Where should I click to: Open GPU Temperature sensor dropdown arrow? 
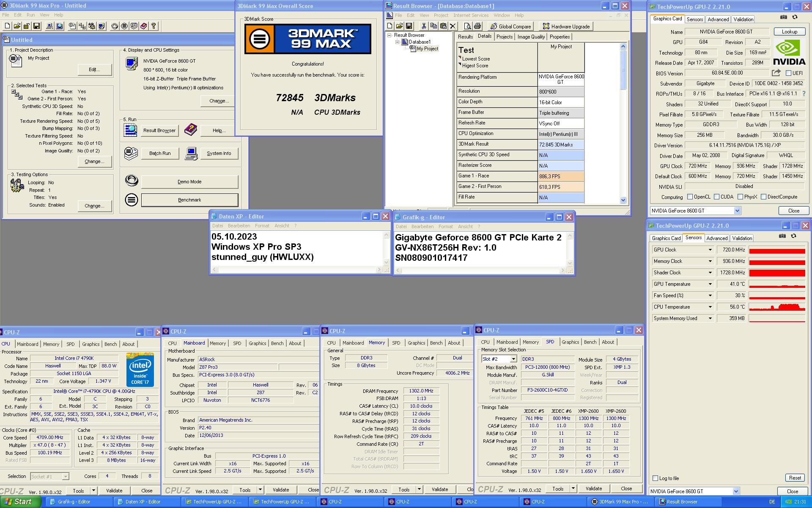click(710, 284)
